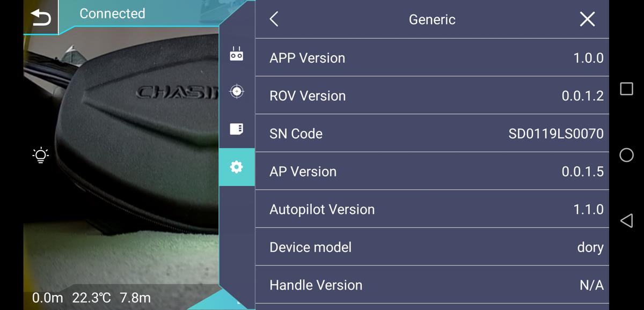The height and width of the screenshot is (310, 644).
Task: Tap the Android back triangle button
Action: coord(626,220)
